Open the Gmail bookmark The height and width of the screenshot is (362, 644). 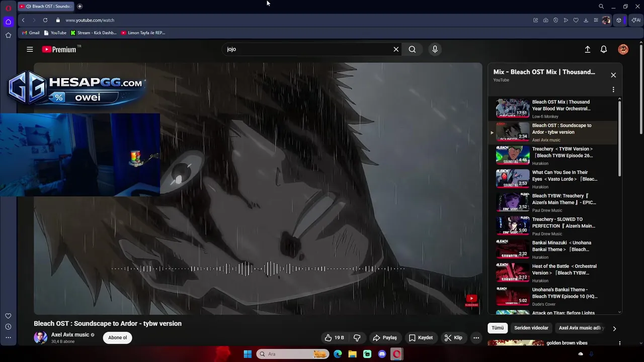tap(31, 33)
